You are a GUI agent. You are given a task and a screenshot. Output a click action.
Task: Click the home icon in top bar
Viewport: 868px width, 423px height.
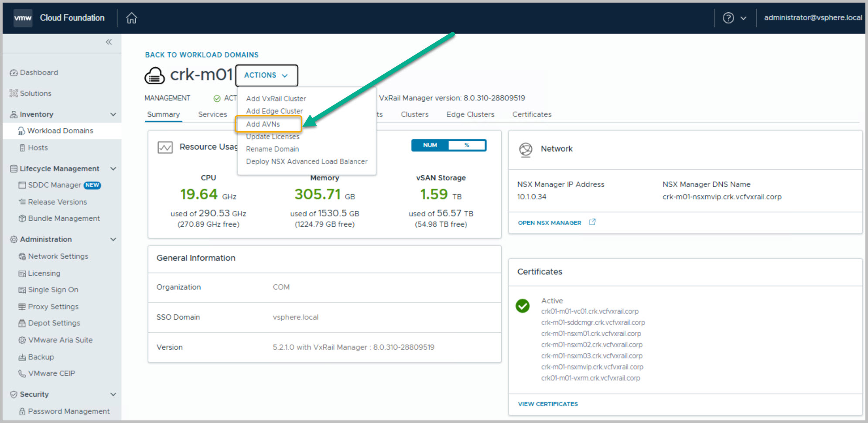[131, 18]
